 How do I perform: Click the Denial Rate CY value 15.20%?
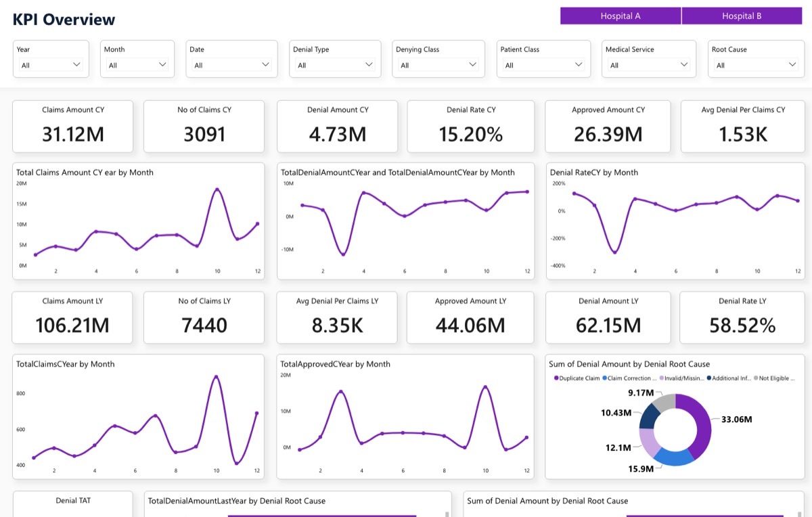click(471, 135)
